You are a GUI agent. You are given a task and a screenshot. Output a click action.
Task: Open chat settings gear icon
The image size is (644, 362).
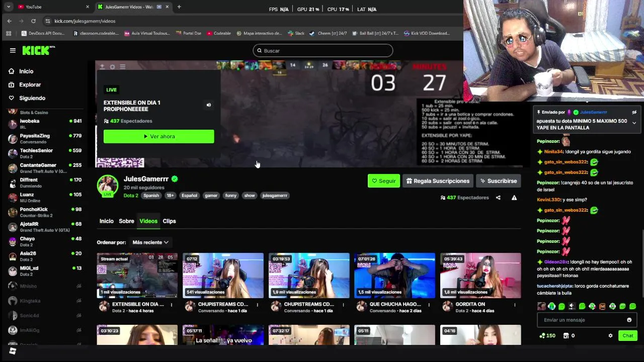610,336
